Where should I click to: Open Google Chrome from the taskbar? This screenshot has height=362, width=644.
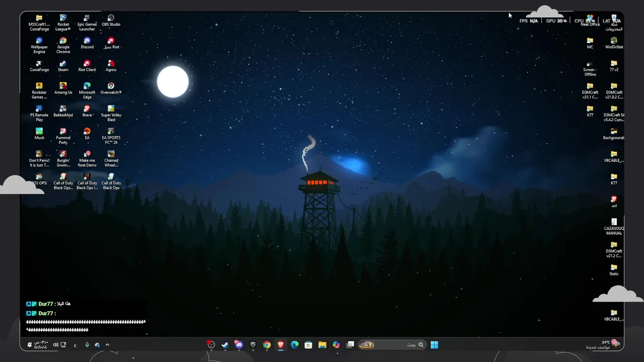tap(267, 344)
